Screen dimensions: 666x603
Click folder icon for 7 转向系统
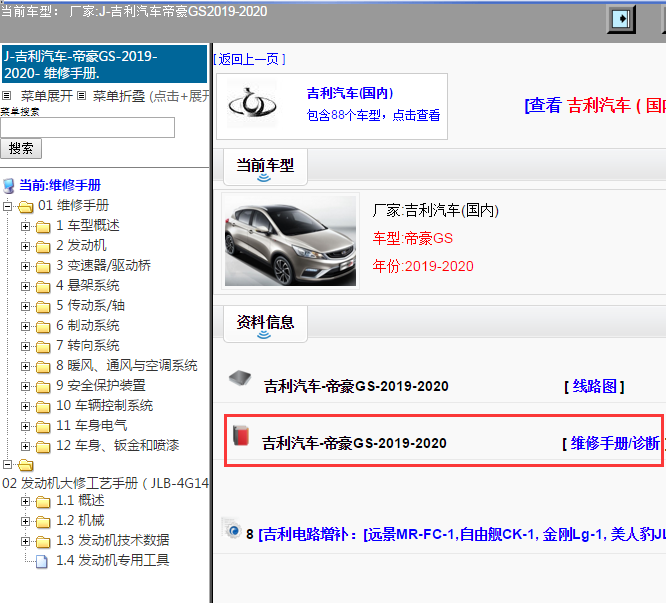[x=43, y=347]
